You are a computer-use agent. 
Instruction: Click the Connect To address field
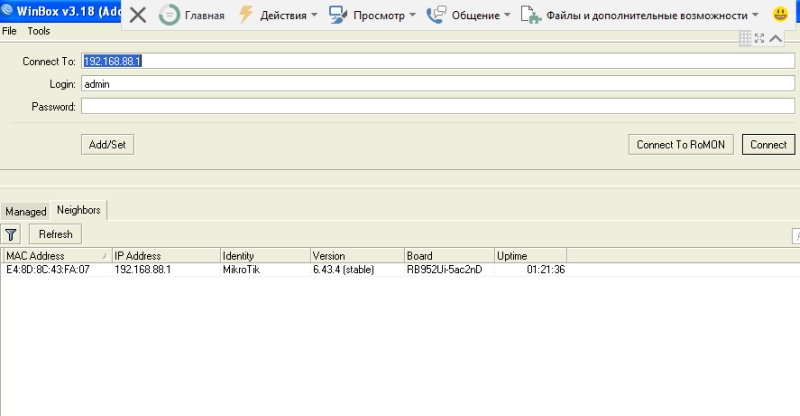(438, 61)
